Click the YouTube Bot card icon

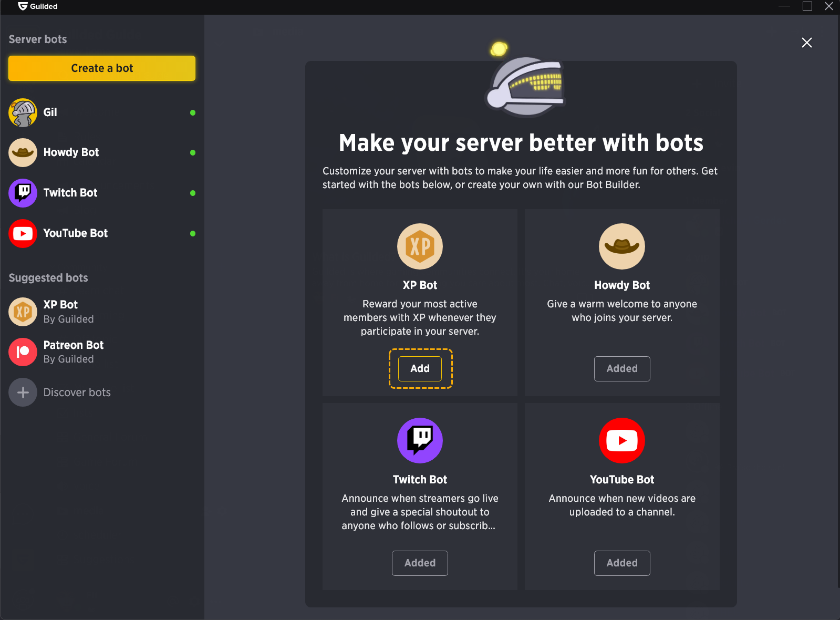click(x=622, y=440)
